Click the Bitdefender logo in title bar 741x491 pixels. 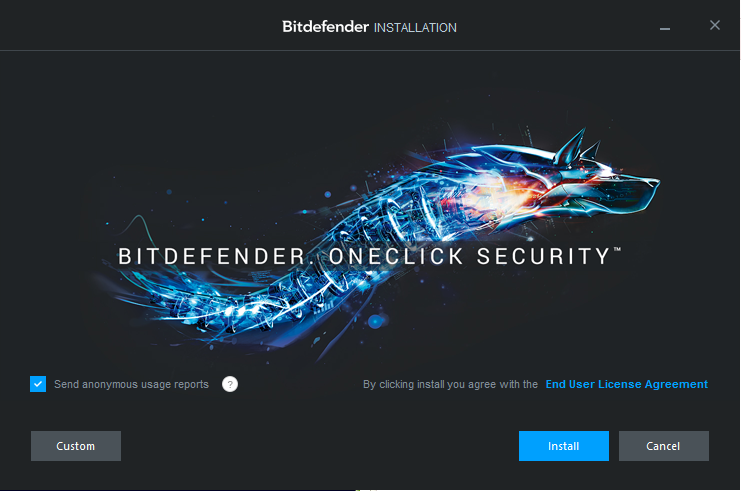(x=325, y=26)
